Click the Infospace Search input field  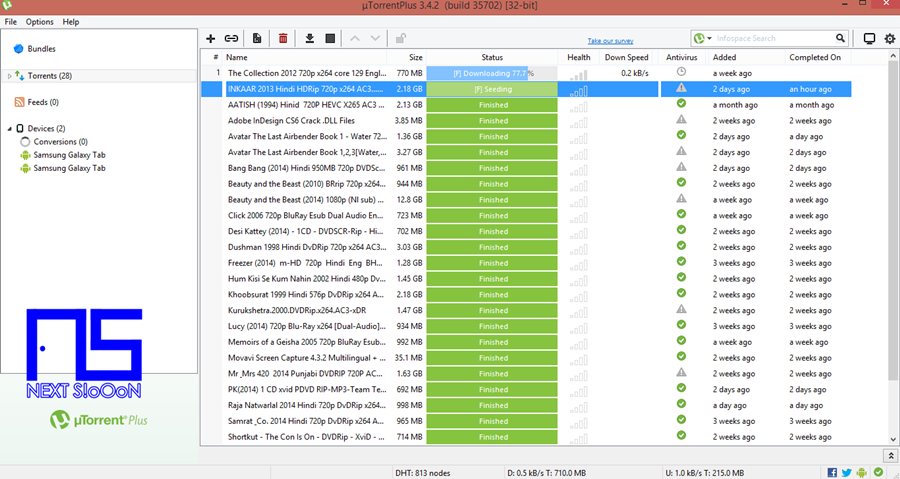[774, 38]
